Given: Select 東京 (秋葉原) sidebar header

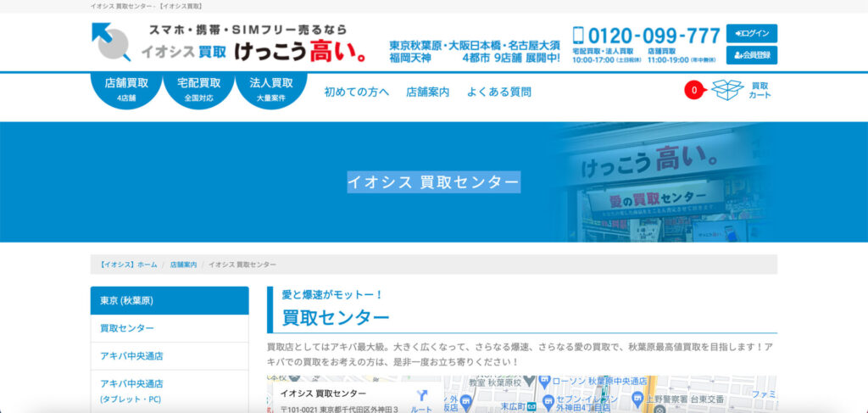Looking at the screenshot, I should [x=170, y=300].
